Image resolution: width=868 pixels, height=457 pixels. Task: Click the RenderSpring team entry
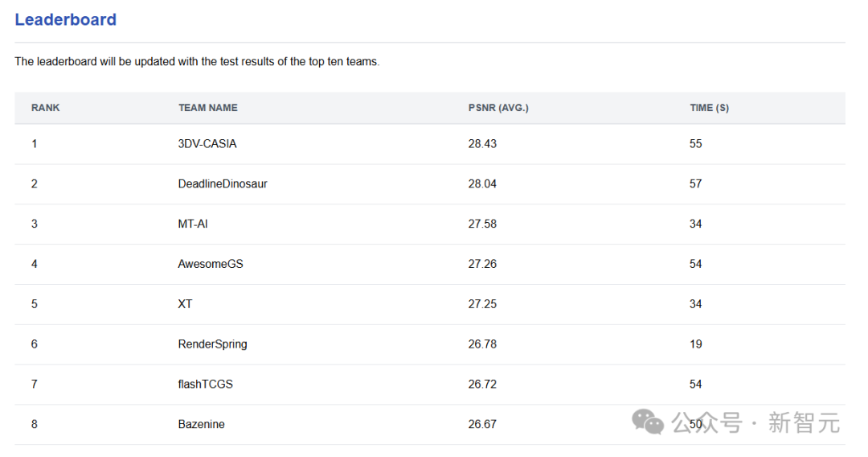click(212, 344)
